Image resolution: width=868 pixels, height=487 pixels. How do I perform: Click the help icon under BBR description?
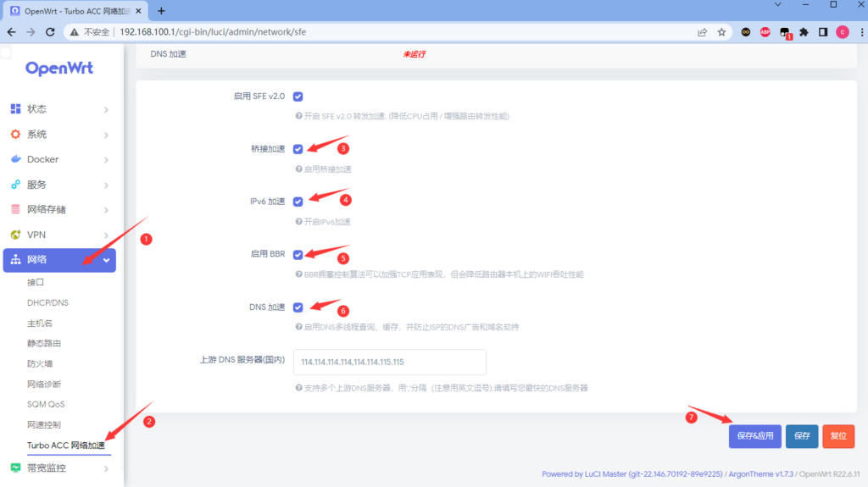pos(299,274)
